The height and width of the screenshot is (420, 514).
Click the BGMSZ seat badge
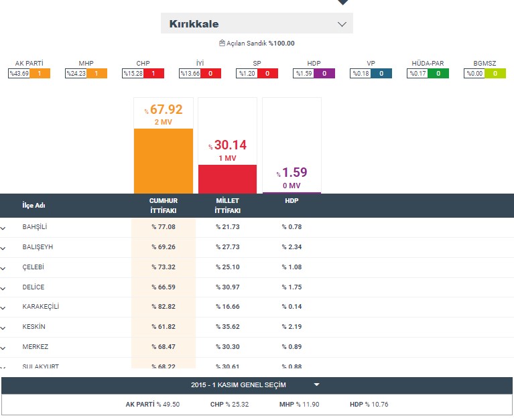point(495,74)
